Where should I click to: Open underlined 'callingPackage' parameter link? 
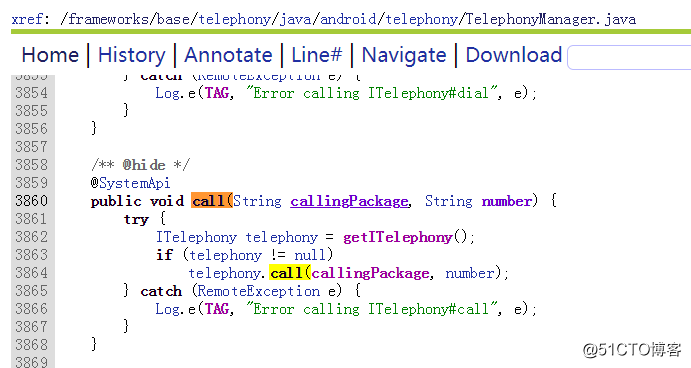tap(349, 201)
